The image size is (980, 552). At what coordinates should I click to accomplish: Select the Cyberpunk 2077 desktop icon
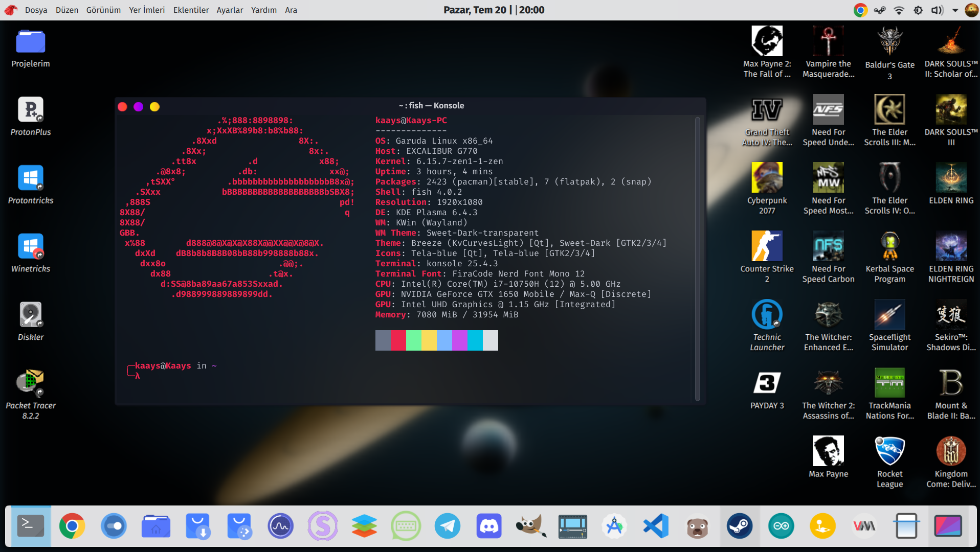coord(767,189)
